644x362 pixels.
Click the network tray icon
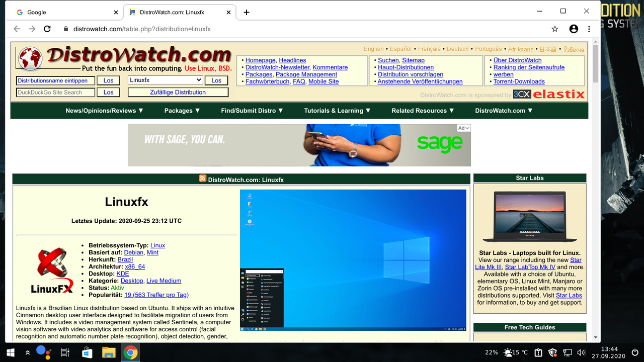click(567, 352)
